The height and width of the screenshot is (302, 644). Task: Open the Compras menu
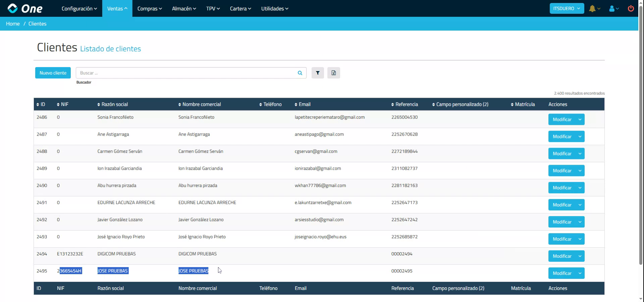149,8
